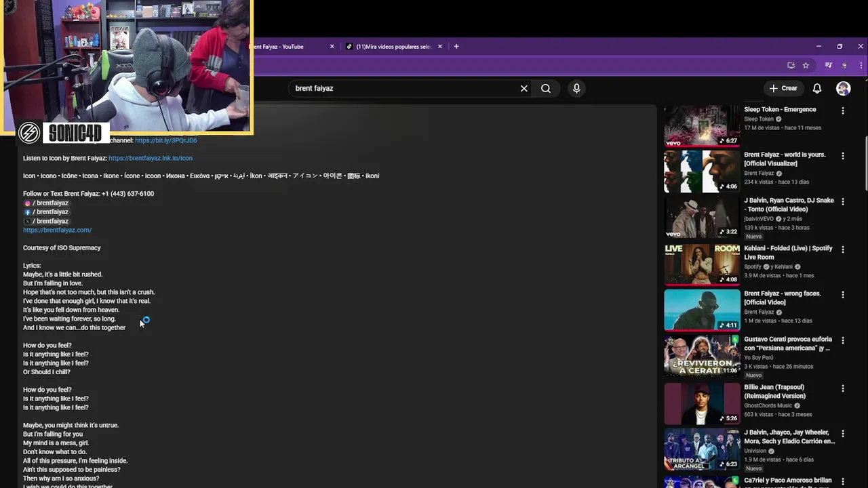Image resolution: width=868 pixels, height=488 pixels.
Task: Open the Billie Jean (Trapsoul) title
Action: coord(775,391)
